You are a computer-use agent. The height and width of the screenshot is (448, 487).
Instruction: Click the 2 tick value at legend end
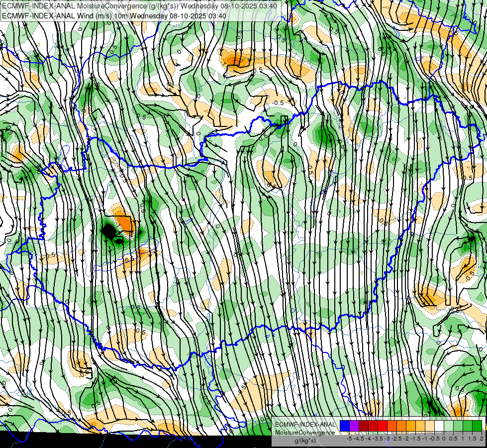coord(482,439)
